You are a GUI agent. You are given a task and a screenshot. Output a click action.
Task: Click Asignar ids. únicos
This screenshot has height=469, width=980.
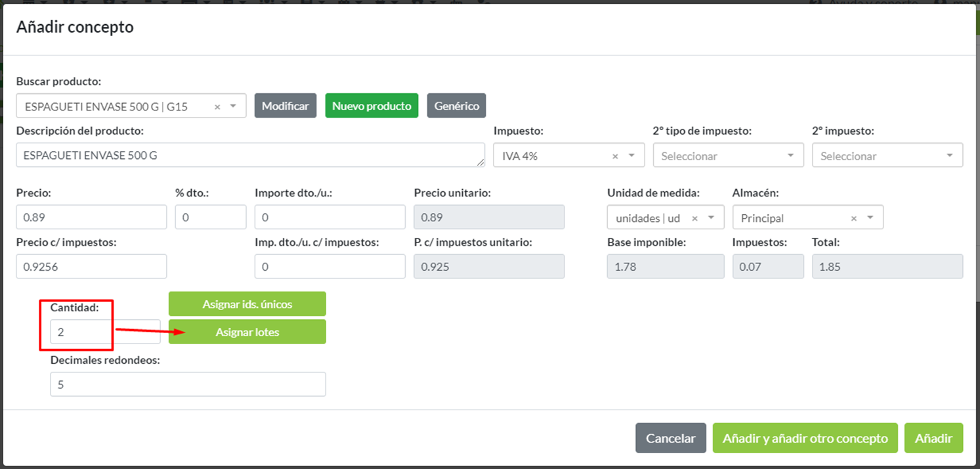point(247,304)
